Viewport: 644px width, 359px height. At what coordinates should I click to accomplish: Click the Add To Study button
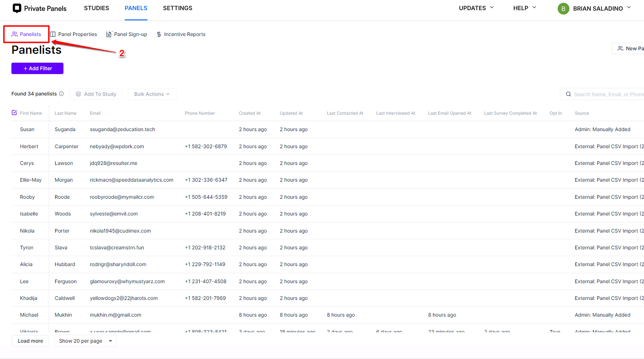click(96, 94)
